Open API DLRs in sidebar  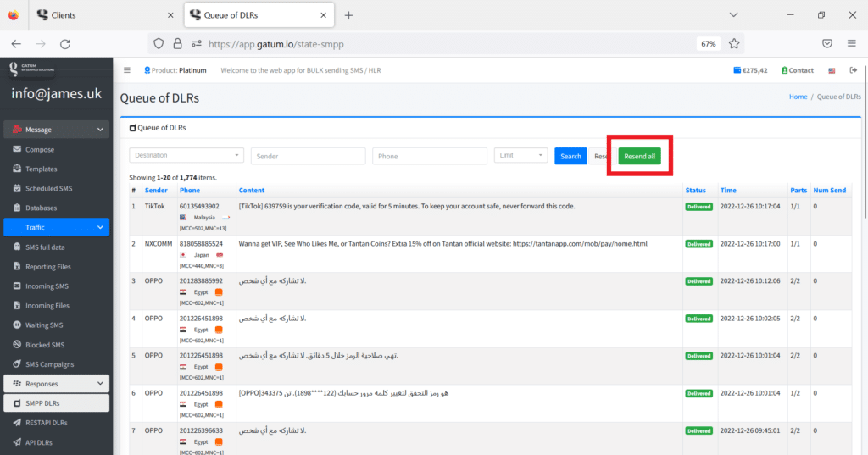[x=57, y=442]
